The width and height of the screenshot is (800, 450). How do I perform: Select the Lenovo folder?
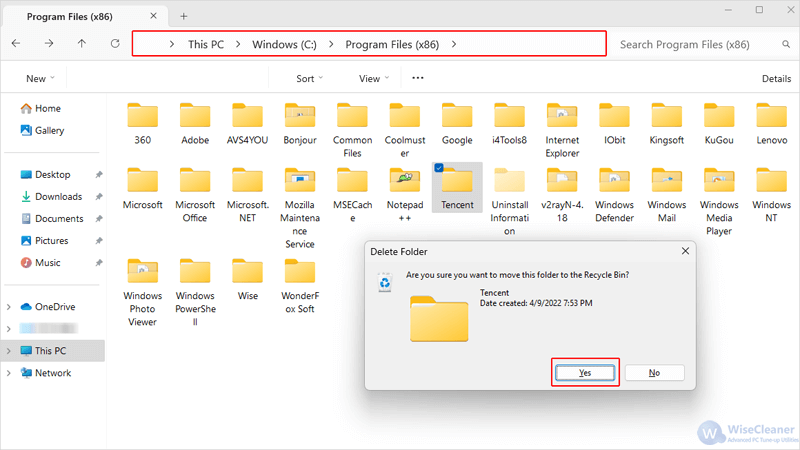pyautogui.click(x=771, y=124)
